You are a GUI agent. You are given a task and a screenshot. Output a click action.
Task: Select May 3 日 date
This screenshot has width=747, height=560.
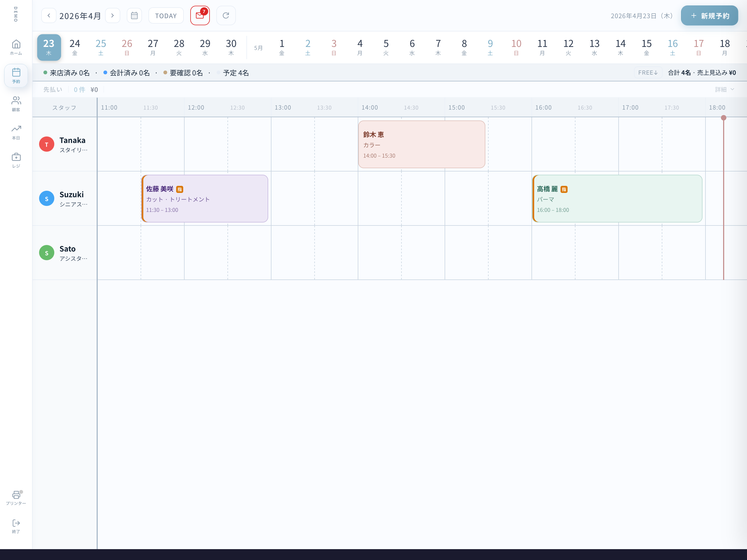(x=334, y=47)
